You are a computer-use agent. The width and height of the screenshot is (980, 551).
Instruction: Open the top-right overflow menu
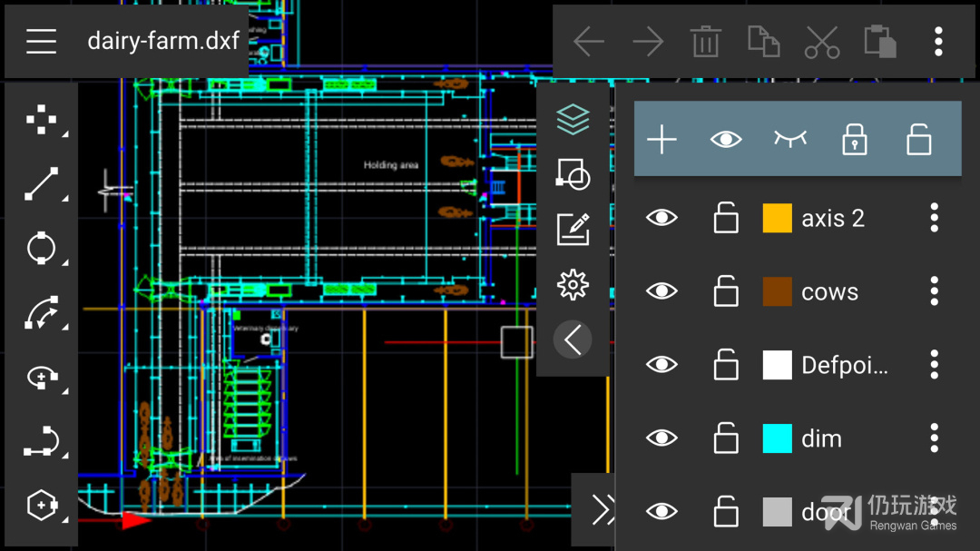938,41
